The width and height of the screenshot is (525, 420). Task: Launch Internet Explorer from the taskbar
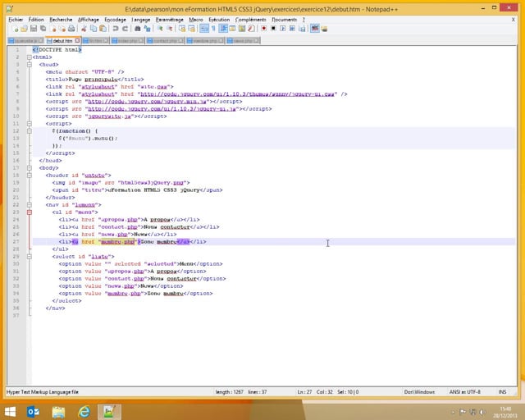click(x=84, y=412)
